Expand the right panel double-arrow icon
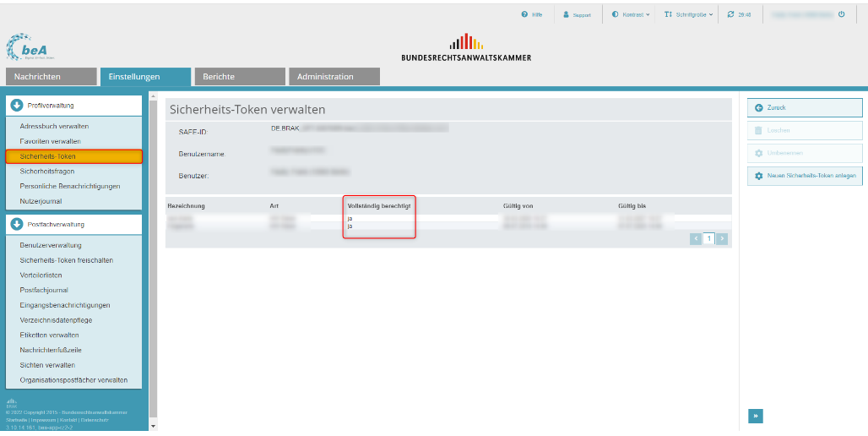Viewport: 868px width, 436px height. [756, 416]
